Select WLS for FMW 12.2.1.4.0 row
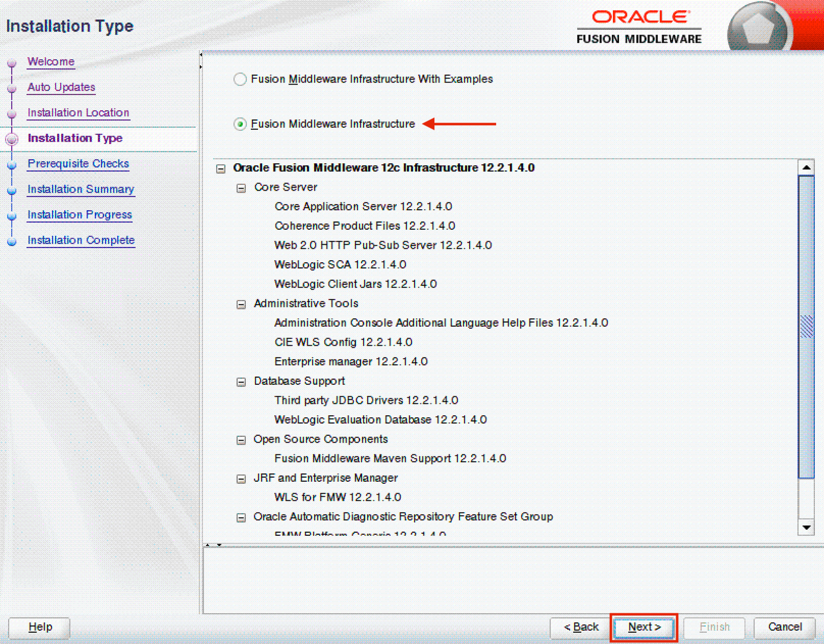Image resolution: width=824 pixels, height=644 pixels. (x=337, y=498)
